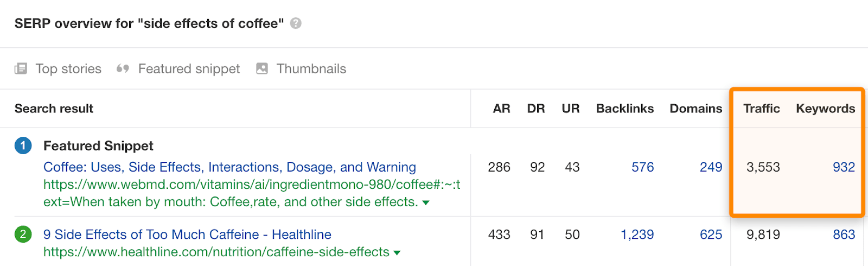Open the WebMD Coffee result title link
868x266 pixels.
click(x=229, y=167)
